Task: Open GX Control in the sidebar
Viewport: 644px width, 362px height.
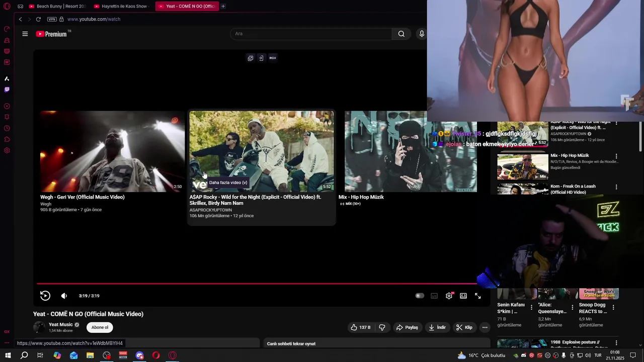Action: pos(7,29)
